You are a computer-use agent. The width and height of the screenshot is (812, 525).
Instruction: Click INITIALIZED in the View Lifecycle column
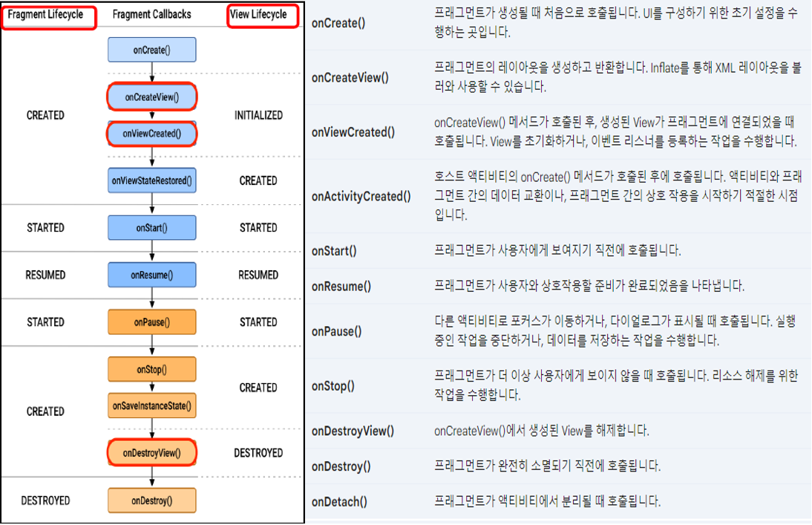[x=258, y=115]
